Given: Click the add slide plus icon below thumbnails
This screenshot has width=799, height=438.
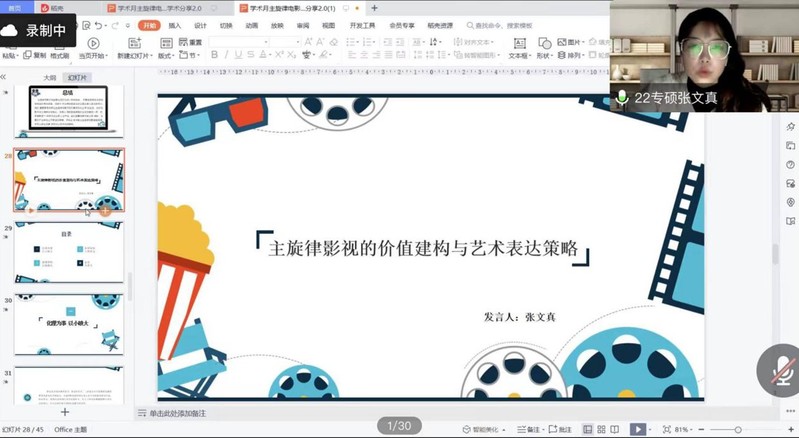Looking at the screenshot, I should tap(65, 412).
